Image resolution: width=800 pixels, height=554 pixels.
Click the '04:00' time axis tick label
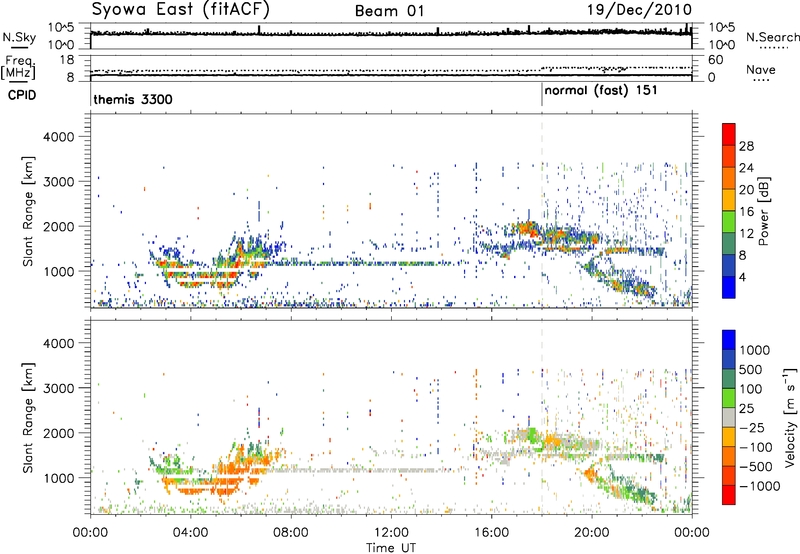190,533
